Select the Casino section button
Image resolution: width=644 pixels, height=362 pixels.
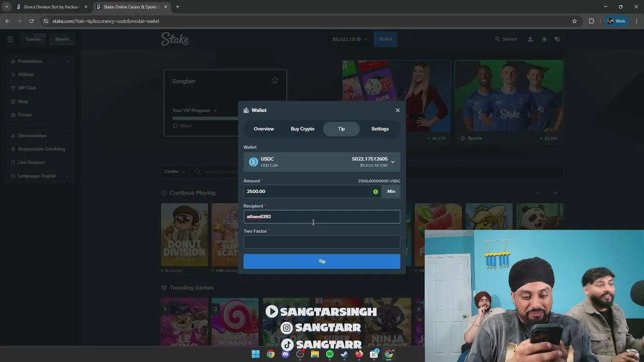(33, 39)
